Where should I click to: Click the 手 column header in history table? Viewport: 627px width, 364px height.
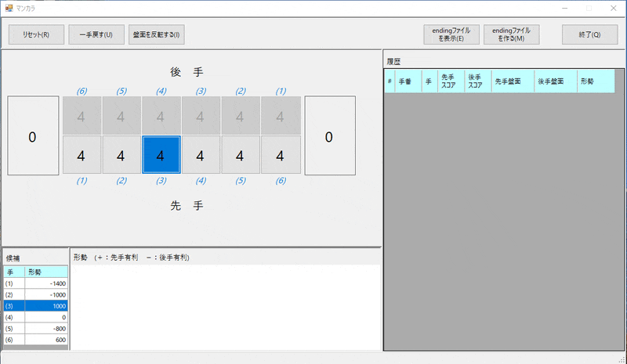429,81
